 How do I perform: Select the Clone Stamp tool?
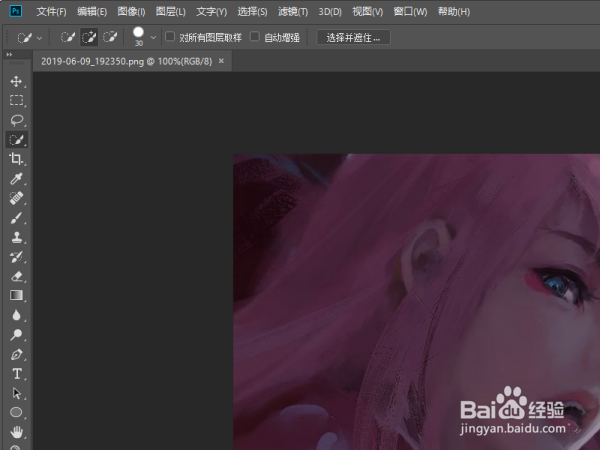pyautogui.click(x=16, y=237)
